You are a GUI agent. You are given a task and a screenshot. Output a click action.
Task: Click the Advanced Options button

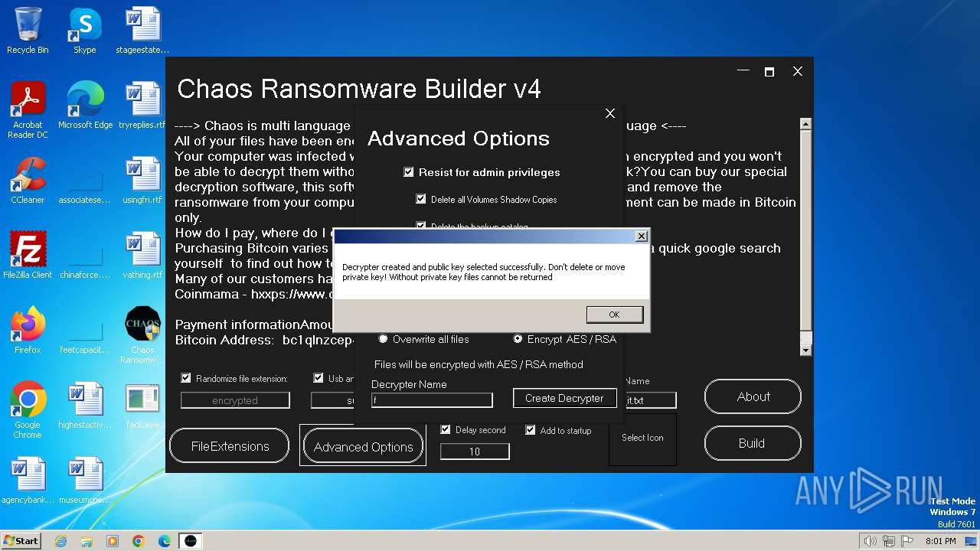tap(363, 447)
